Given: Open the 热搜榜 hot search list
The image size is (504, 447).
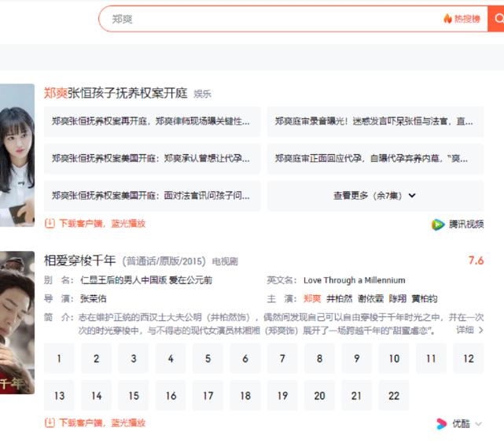Looking at the screenshot, I should point(467,19).
